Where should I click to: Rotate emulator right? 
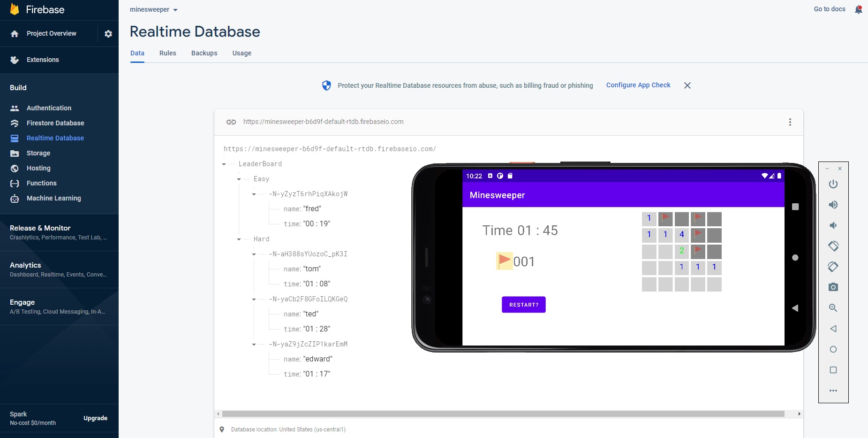click(833, 267)
